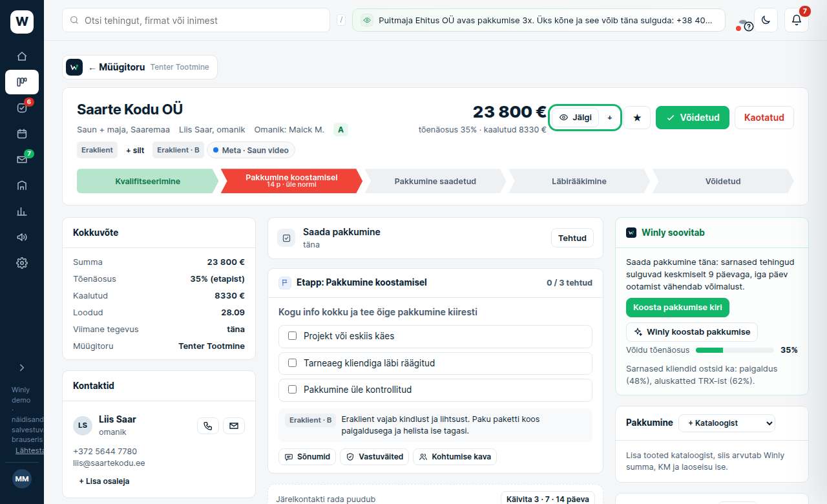
Task: Open the calendar icon in sidebar
Action: [22, 134]
